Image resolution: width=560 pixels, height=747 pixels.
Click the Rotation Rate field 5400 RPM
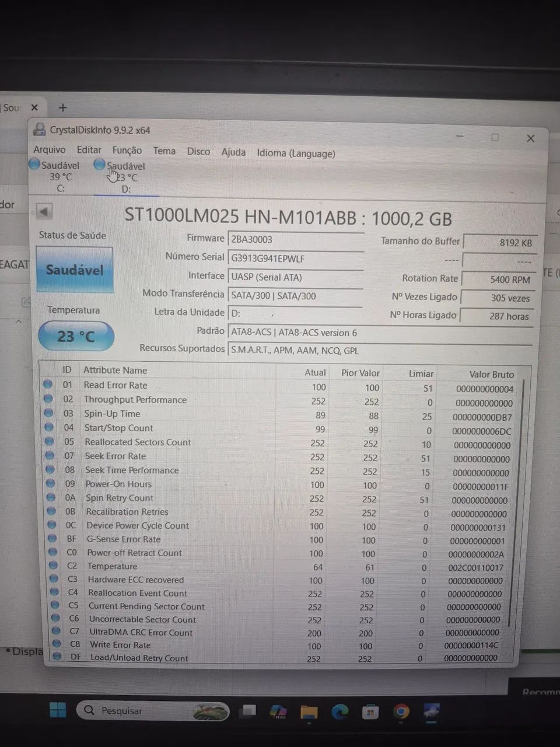point(499,280)
